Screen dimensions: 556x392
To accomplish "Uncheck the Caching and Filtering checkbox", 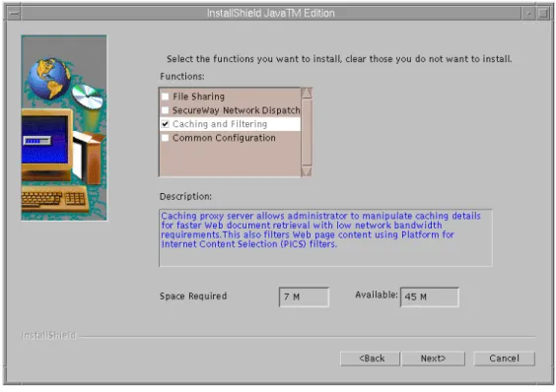I will (166, 124).
